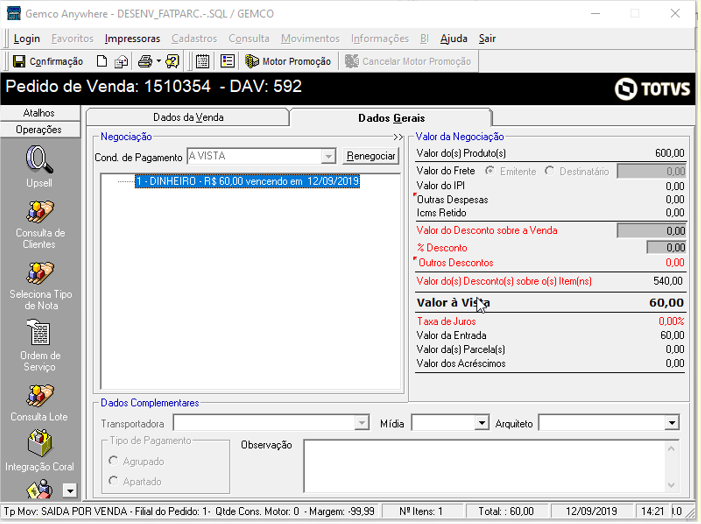Open Ordem de Serviço shortcut
The width and height of the screenshot is (701, 524).
coord(40,346)
